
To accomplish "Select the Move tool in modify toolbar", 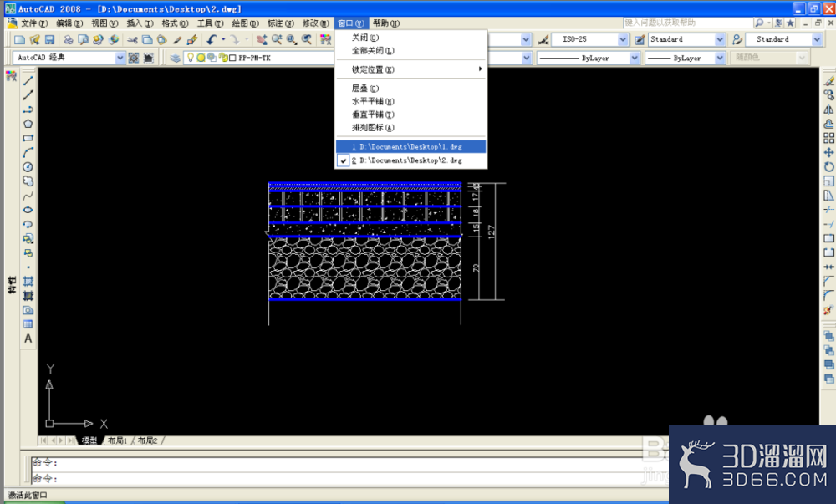I will (828, 152).
